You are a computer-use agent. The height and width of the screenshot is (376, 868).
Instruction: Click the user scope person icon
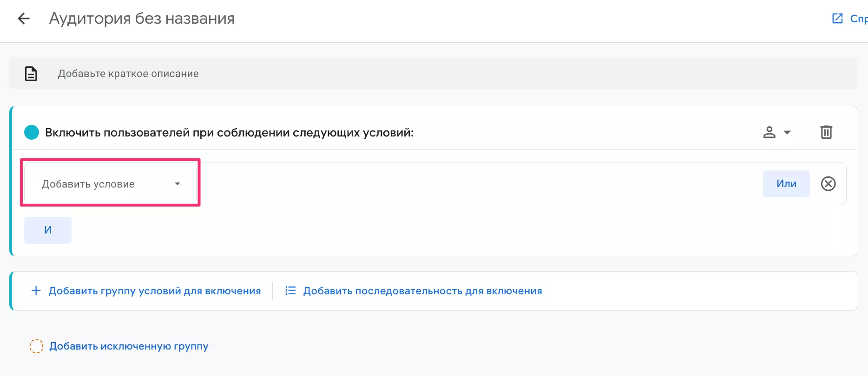coord(769,132)
